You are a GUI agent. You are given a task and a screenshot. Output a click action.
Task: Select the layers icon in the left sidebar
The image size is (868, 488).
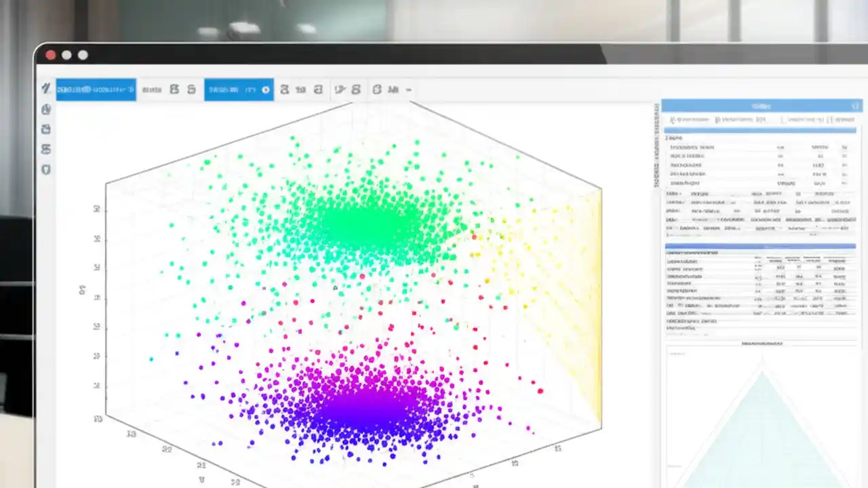click(46, 148)
